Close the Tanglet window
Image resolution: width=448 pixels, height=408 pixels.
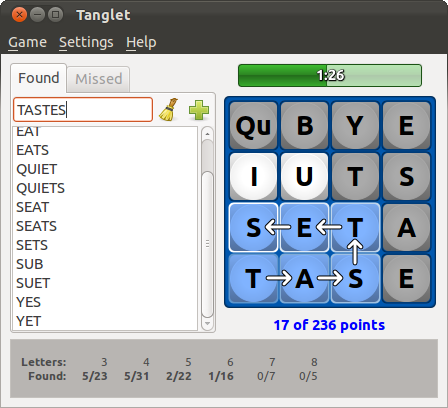19,15
